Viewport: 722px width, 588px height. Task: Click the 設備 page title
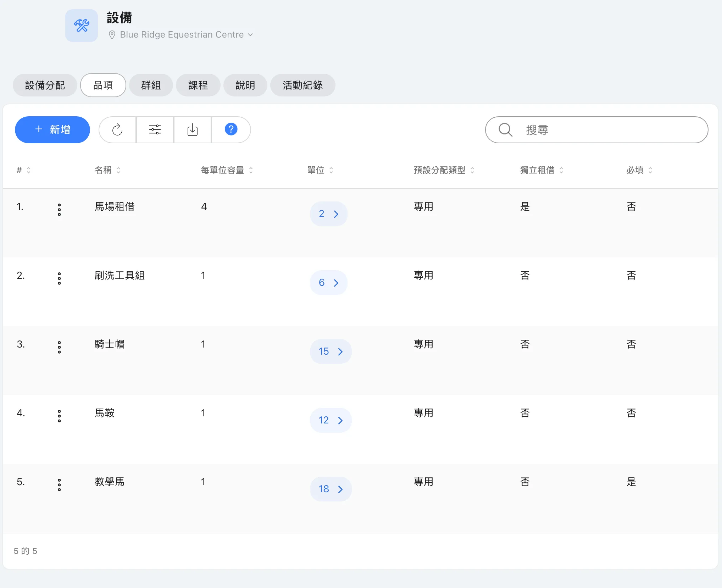[120, 18]
